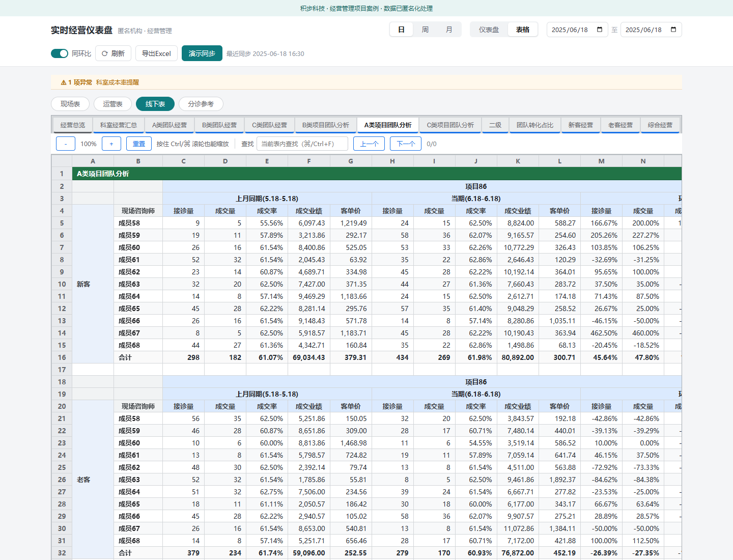Select the 周 week granularity

[x=425, y=30]
